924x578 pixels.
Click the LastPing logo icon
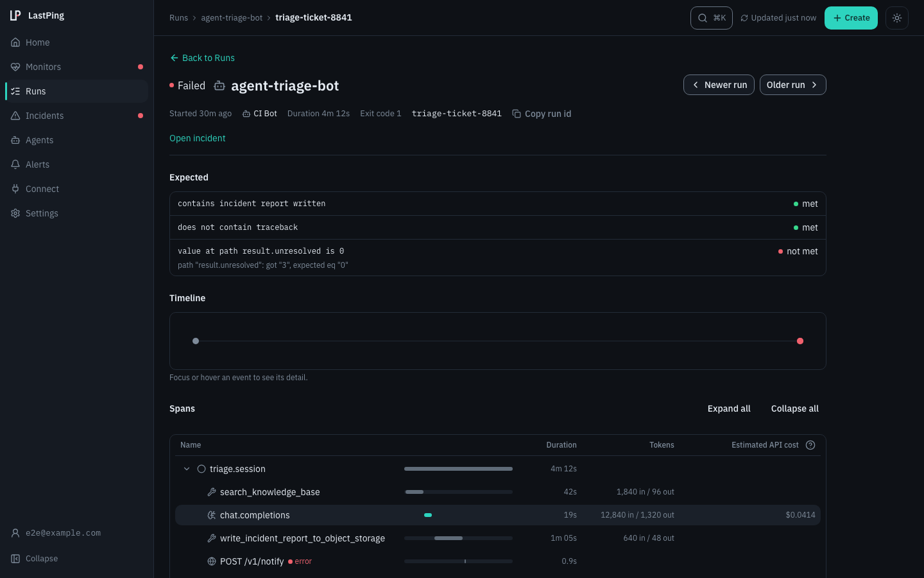(x=15, y=15)
